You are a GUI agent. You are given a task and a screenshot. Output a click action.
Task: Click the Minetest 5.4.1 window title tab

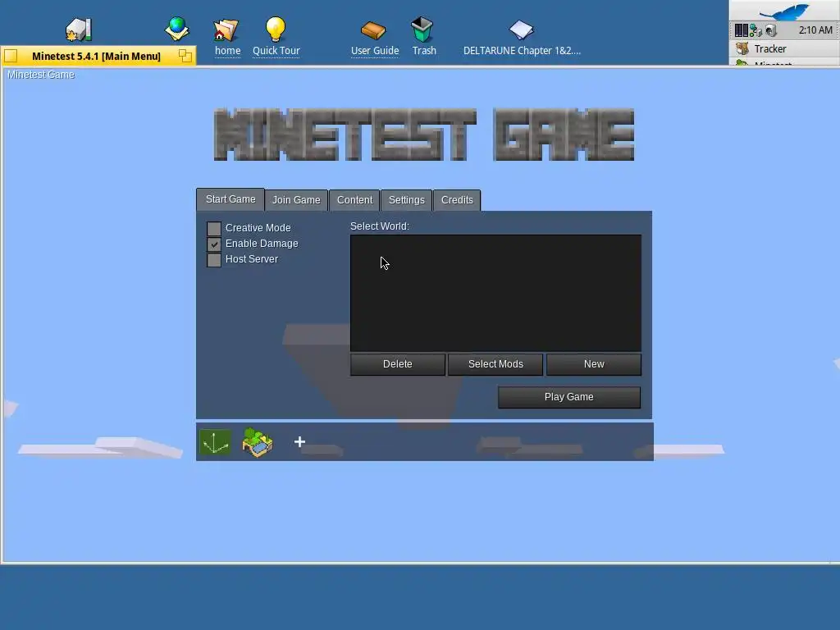97,56
